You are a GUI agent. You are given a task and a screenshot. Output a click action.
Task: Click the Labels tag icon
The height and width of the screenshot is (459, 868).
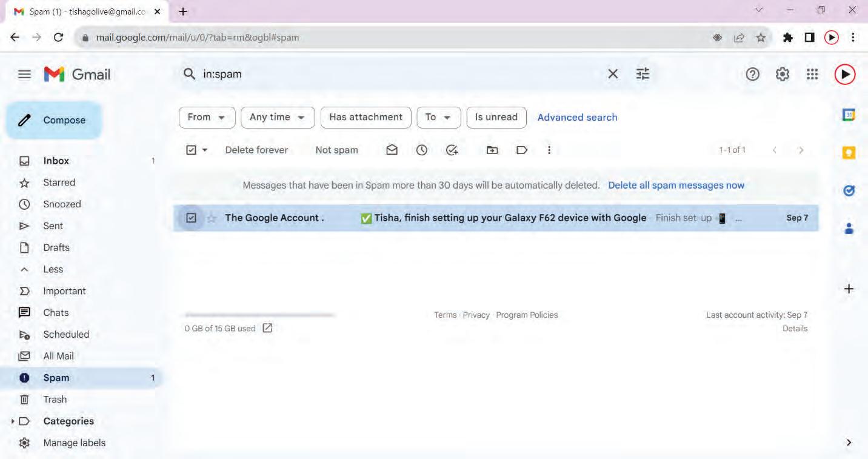pyautogui.click(x=522, y=150)
